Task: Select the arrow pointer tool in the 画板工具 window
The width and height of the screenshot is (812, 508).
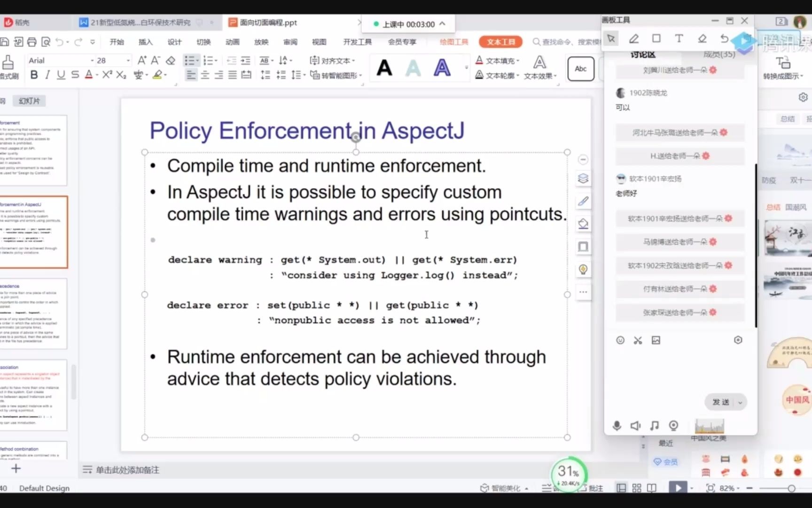Action: [x=611, y=39]
